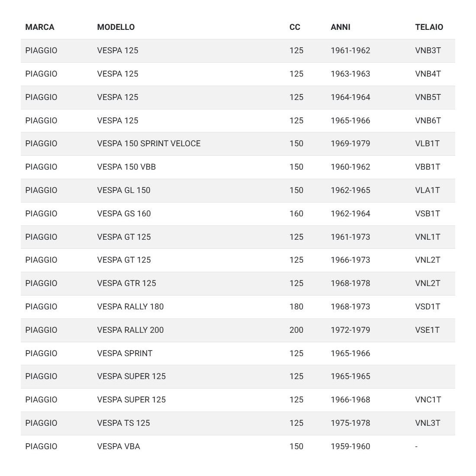Click the VESPA RALLY 200 model name
The width and height of the screenshot is (476, 476).
pyautogui.click(x=130, y=330)
